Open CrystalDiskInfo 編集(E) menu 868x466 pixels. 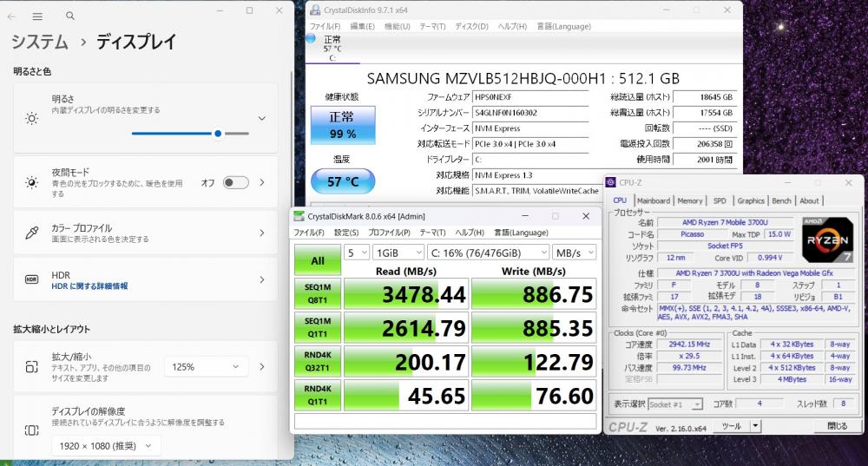(363, 27)
